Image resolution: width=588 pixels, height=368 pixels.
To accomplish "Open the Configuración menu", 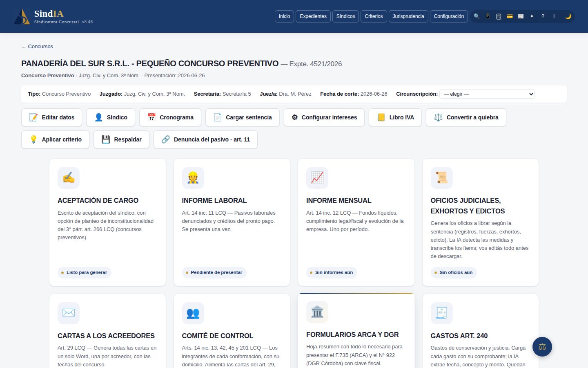I will pos(449,16).
